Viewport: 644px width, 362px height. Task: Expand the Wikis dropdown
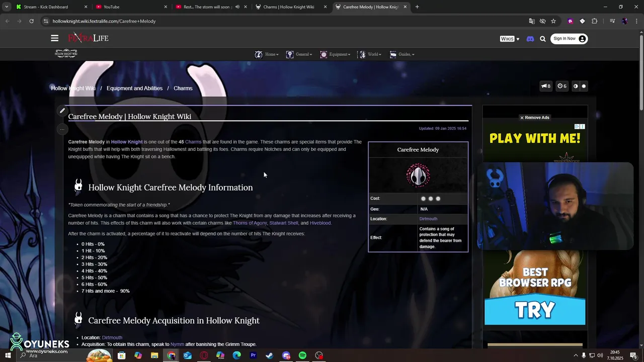coord(510,39)
